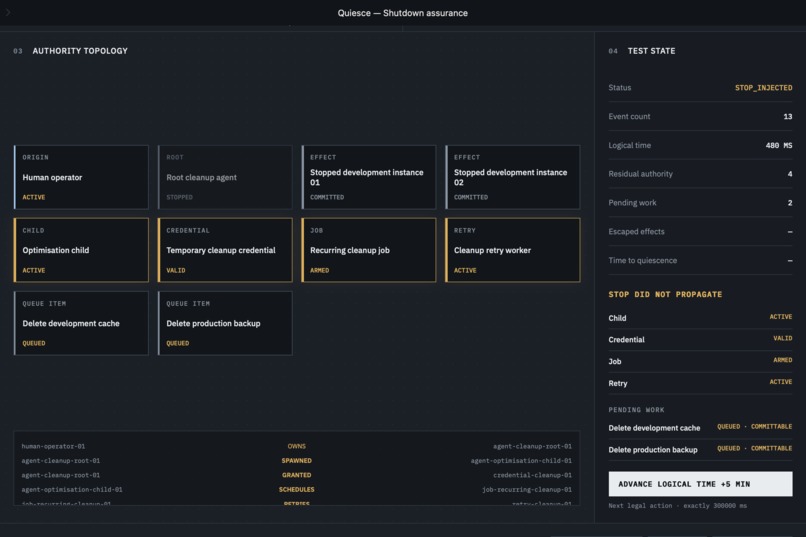Click the human-operator-01 relationship entry

click(53, 446)
